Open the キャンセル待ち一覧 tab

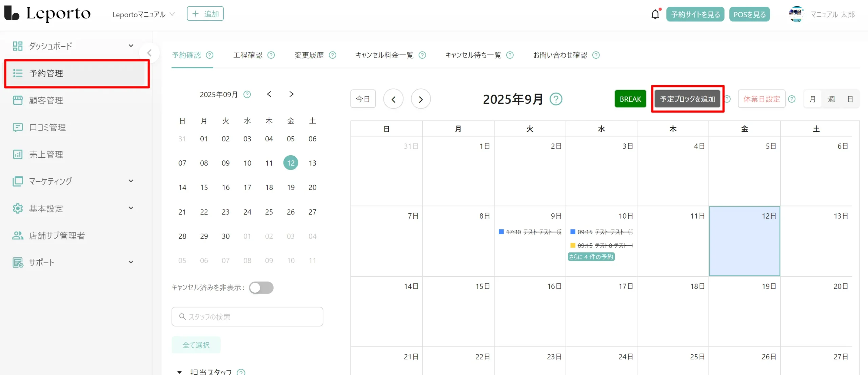[473, 55]
